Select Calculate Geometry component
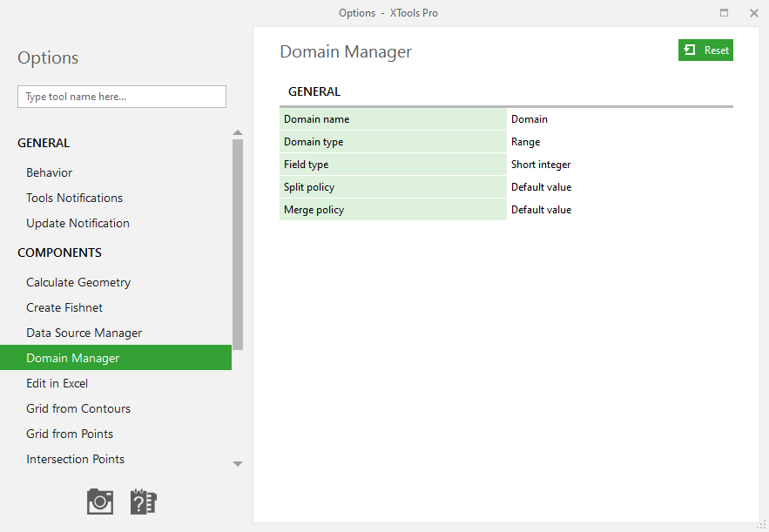This screenshot has height=532, width=769. coord(78,282)
